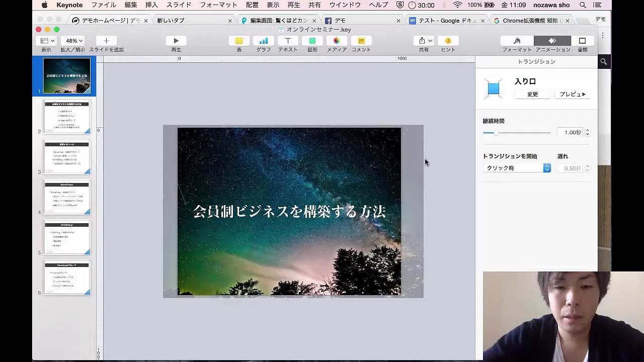The image size is (644, 362).
Task: Insert a shape with the 図形 icon
Action: pyautogui.click(x=312, y=41)
